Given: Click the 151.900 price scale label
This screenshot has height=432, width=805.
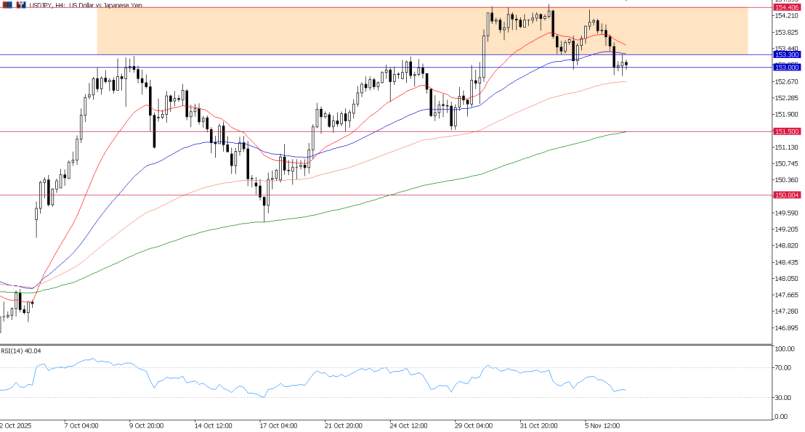Looking at the screenshot, I should click(x=787, y=114).
